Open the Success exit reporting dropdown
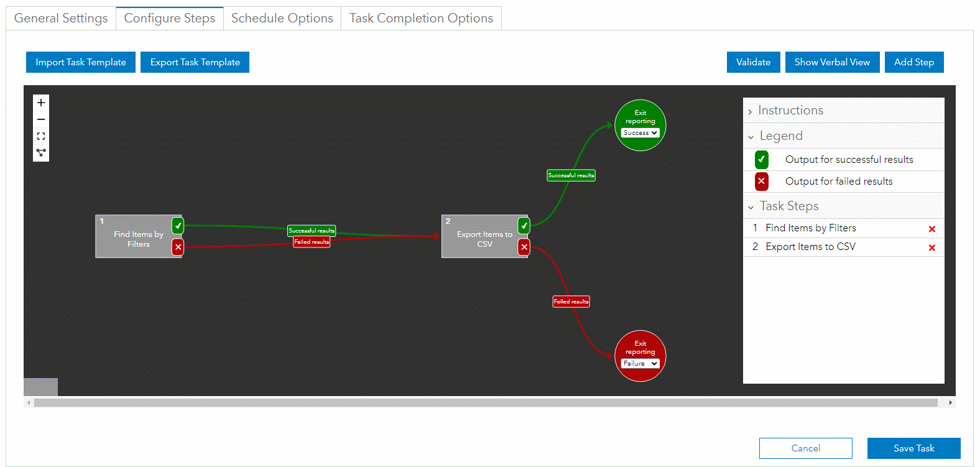This screenshot has height=467, width=980. (640, 133)
